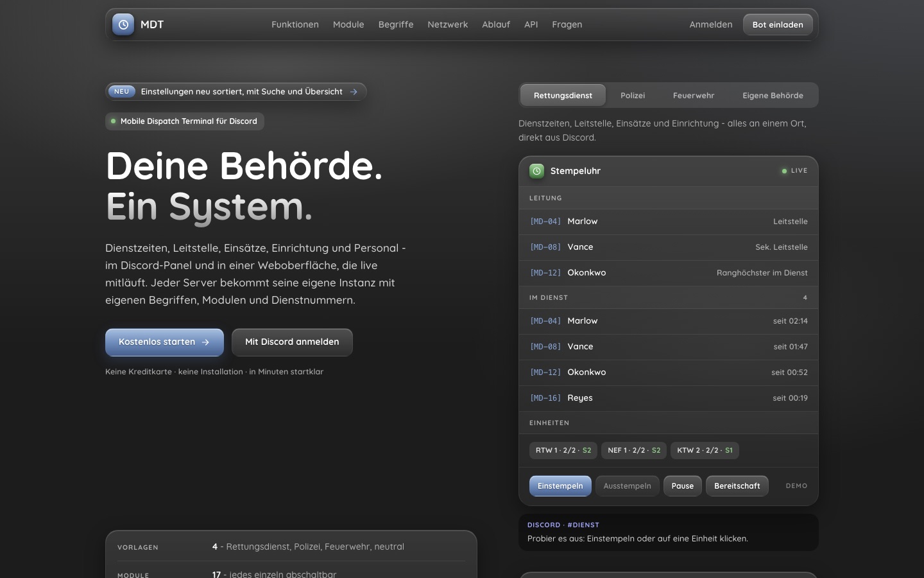
Task: Select the Rettungsdienst tab
Action: point(563,95)
